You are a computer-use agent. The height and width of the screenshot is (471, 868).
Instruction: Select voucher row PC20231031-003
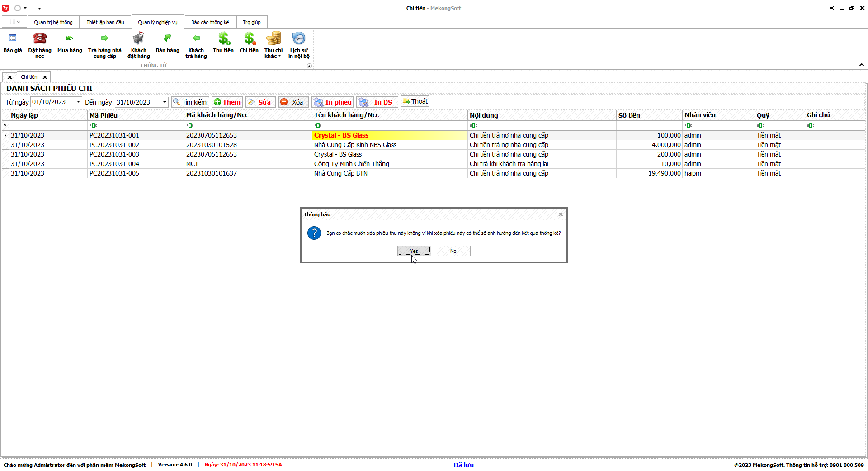[x=433, y=154]
